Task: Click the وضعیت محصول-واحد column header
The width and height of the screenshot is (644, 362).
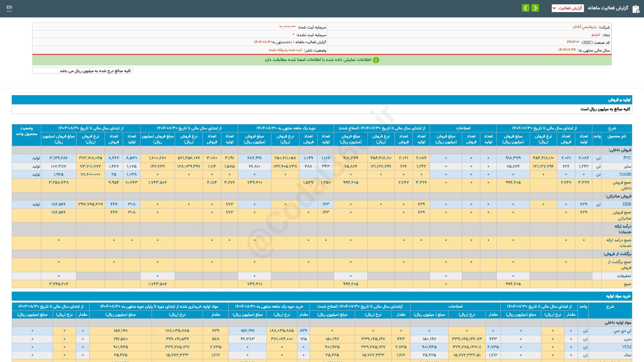Action: click(x=26, y=131)
